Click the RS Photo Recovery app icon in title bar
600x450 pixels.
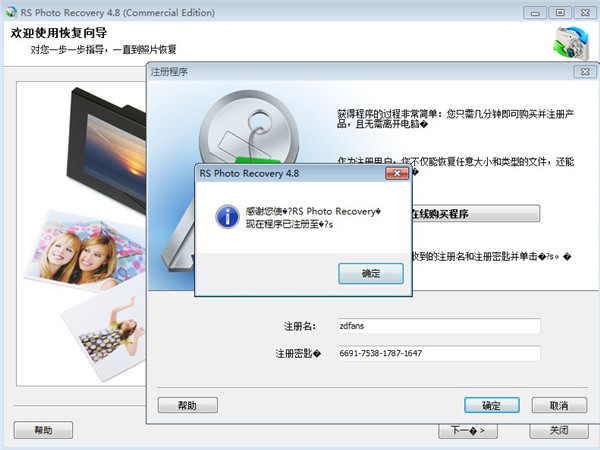pos(11,12)
